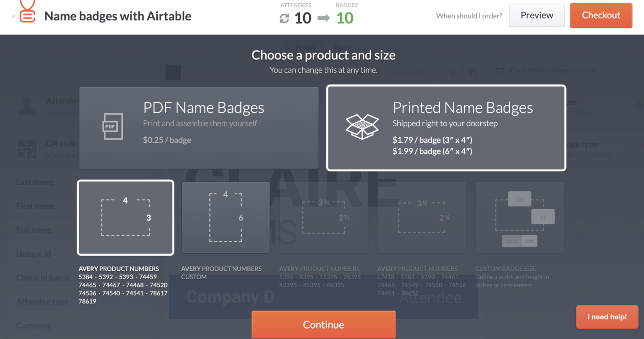The image size is (644, 339).
Task: Click the PDF document icon
Action: point(112,126)
